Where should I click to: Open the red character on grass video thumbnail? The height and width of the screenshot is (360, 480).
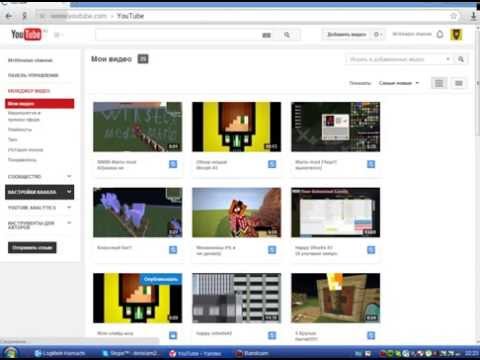236,212
